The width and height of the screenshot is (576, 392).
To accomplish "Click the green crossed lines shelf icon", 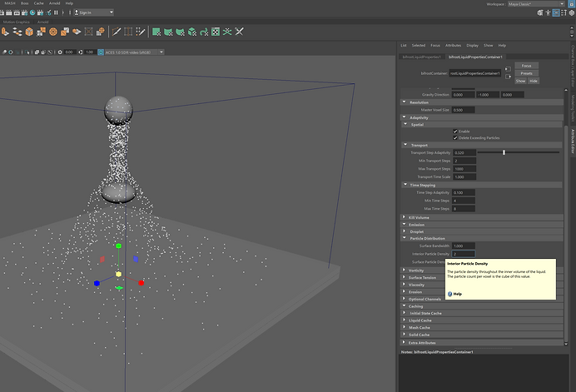I will pyautogui.click(x=227, y=32).
